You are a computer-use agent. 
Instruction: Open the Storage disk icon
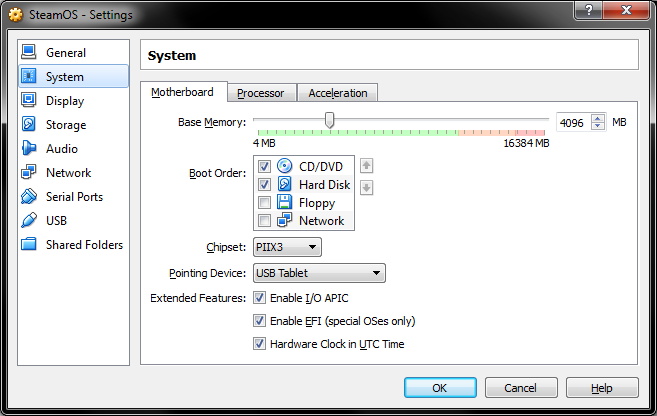tap(29, 124)
